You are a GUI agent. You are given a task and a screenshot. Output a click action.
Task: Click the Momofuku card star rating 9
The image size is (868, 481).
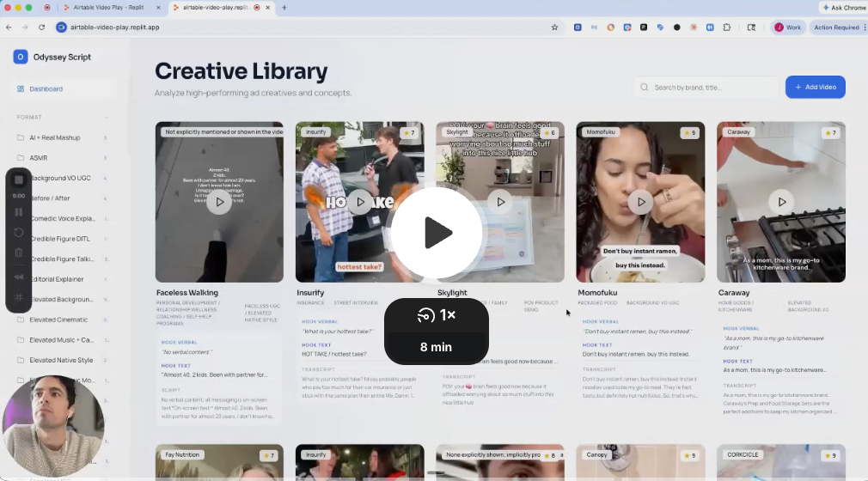point(690,133)
